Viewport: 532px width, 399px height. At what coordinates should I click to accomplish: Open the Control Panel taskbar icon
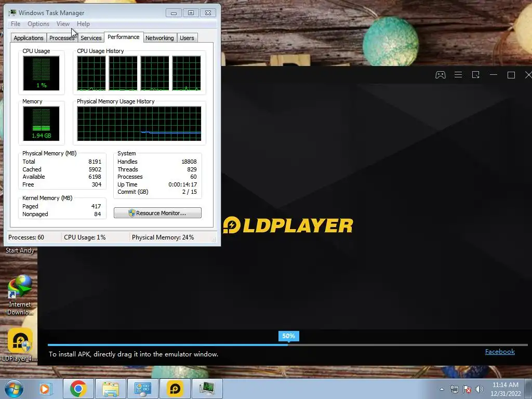(x=142, y=389)
